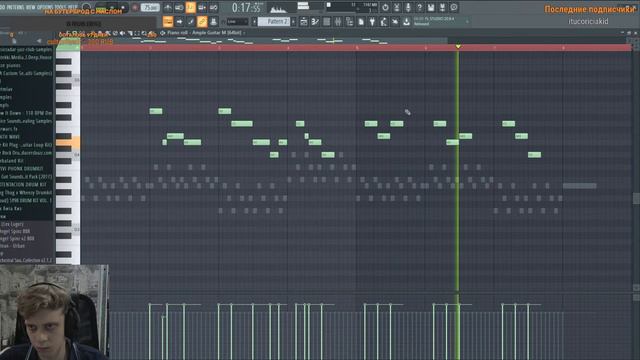
Task: Click the piano roll vertical scrollbar handle
Action: pyautogui.click(x=636, y=198)
